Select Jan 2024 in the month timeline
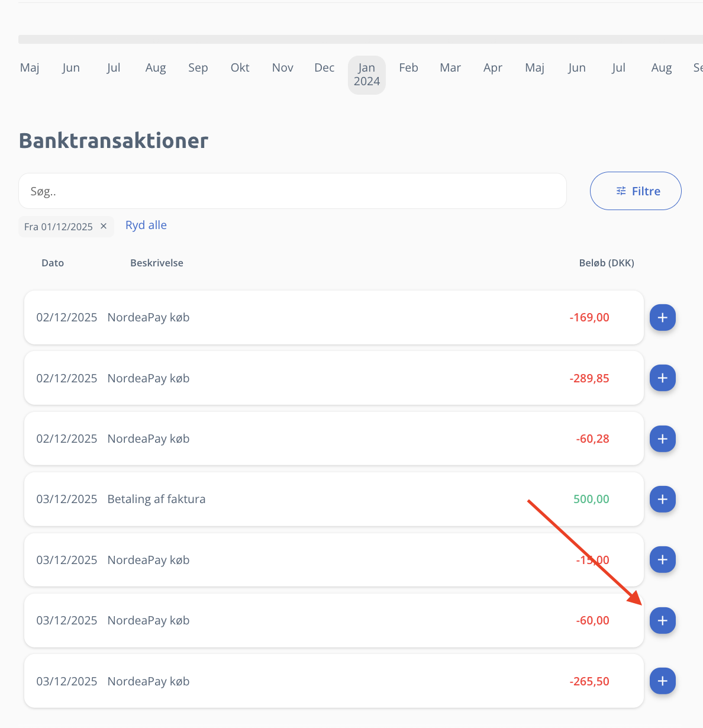 tap(367, 75)
